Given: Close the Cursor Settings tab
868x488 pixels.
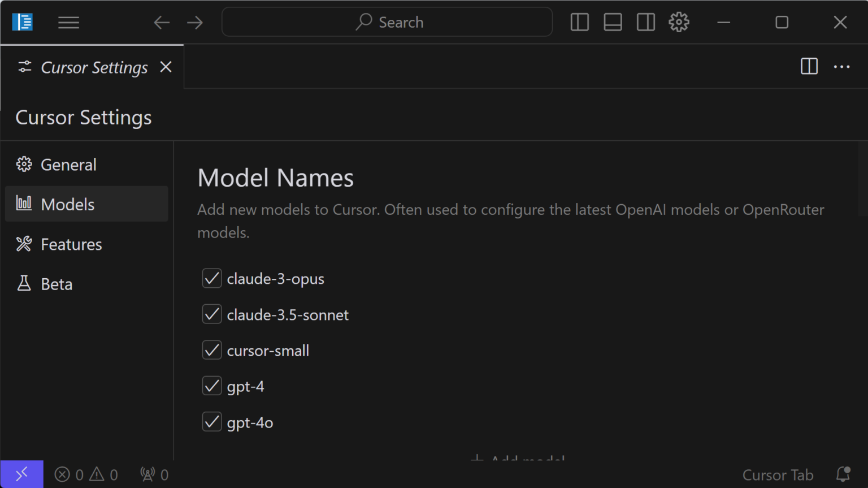Looking at the screenshot, I should tap(166, 67).
